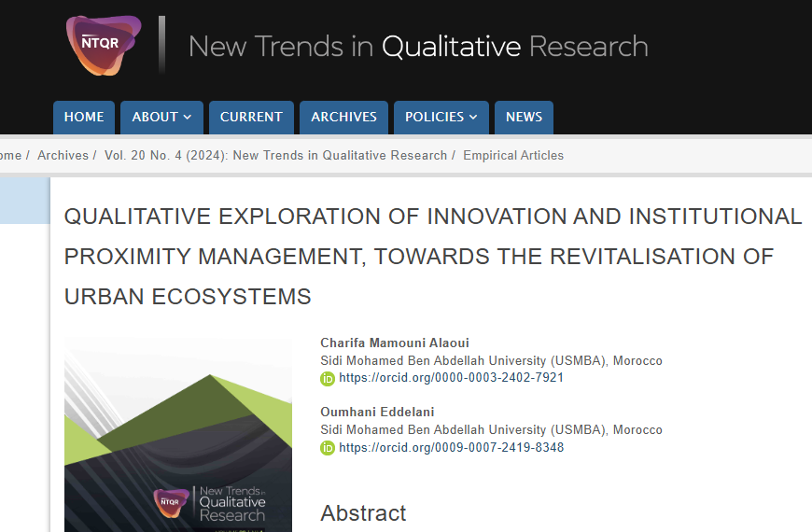Click the chevron arrow on POLICIES
This screenshot has width=812, height=532.
click(x=472, y=118)
